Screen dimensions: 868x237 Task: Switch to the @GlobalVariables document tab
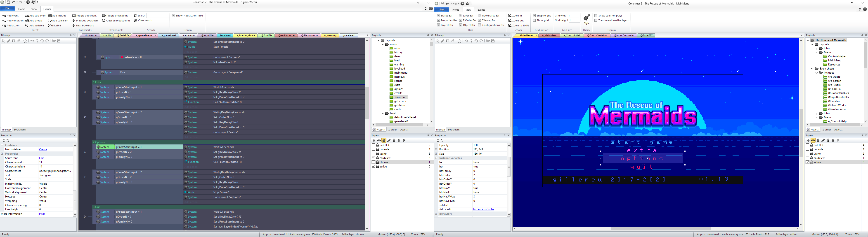coord(597,36)
